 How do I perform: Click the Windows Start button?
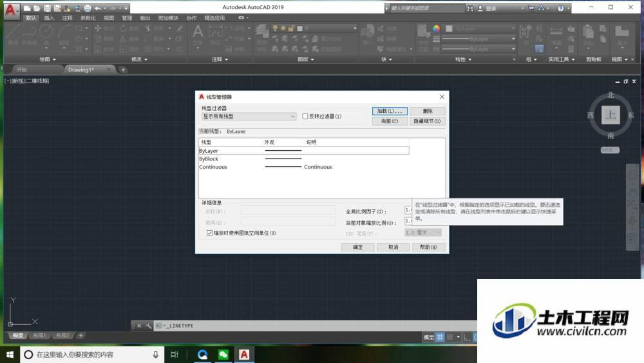click(10, 355)
